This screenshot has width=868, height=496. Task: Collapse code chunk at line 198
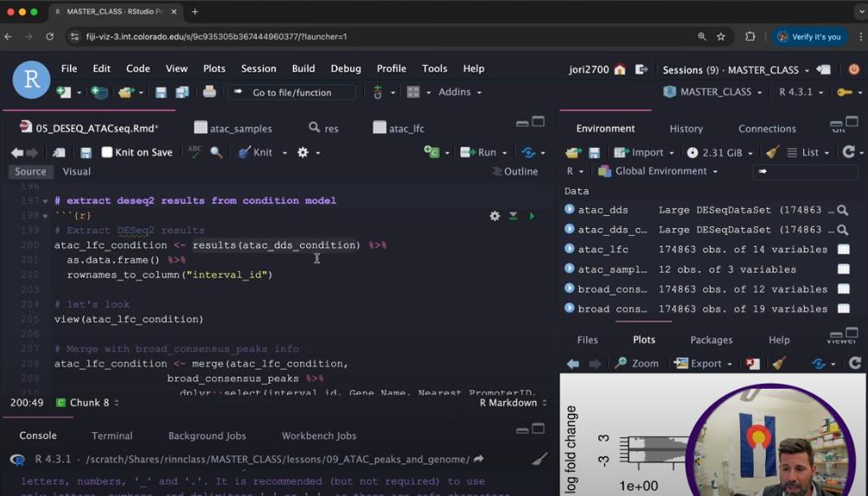(45, 216)
